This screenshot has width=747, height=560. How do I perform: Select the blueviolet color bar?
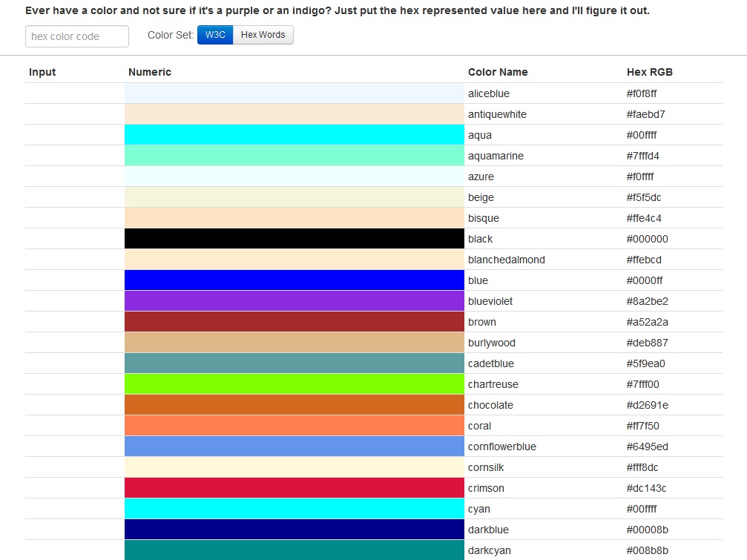click(294, 300)
